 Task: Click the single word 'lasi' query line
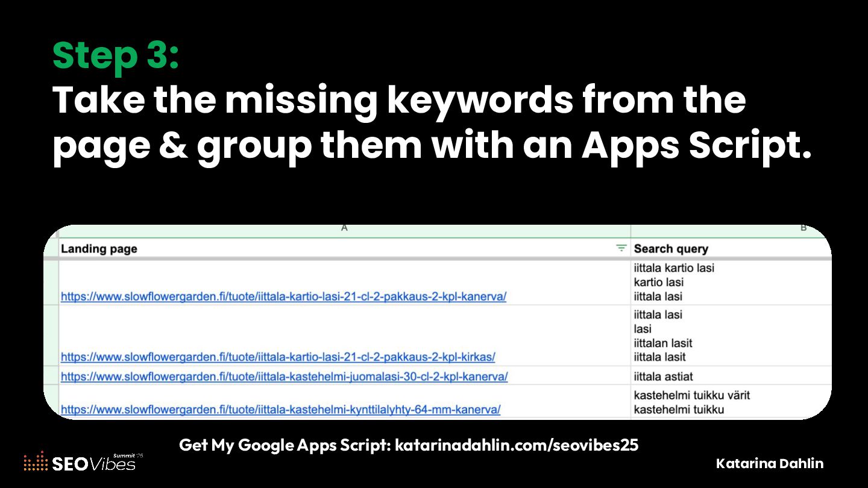(643, 329)
